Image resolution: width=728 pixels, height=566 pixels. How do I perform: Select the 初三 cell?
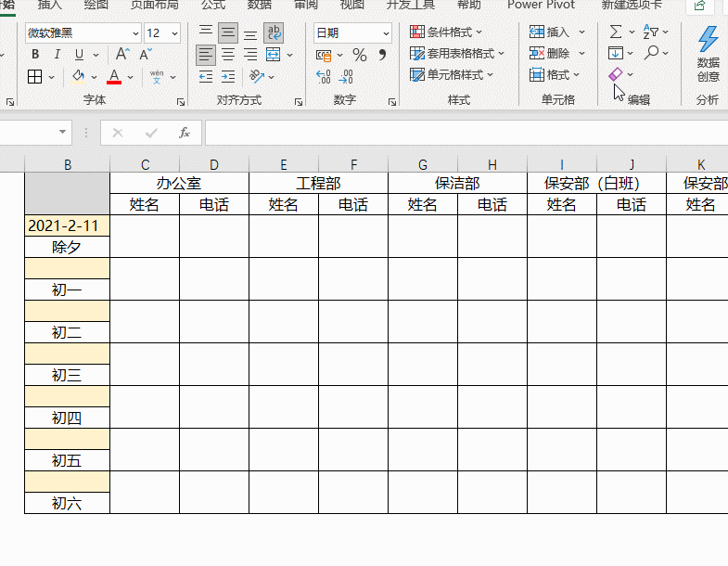tap(68, 375)
